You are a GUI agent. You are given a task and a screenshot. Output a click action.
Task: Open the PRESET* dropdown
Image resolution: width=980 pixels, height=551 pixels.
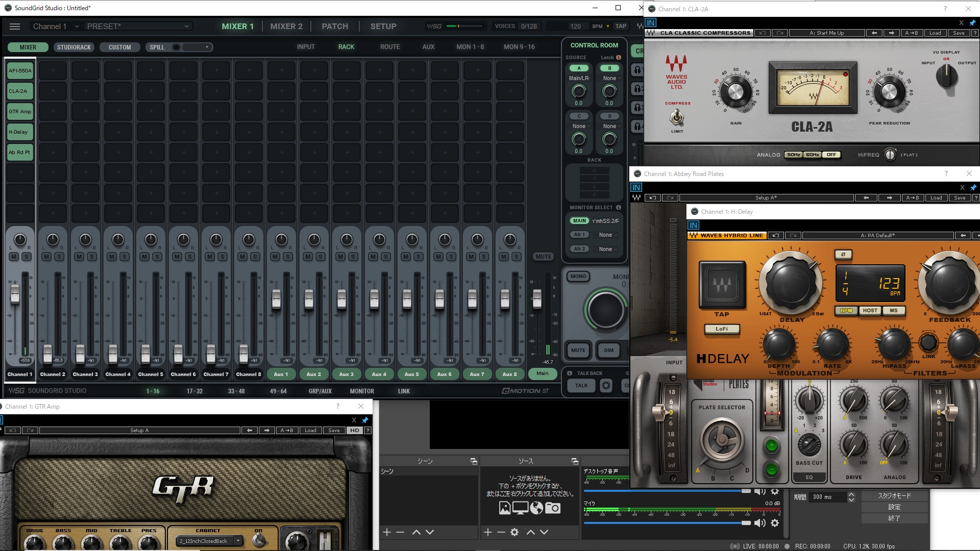[x=138, y=27]
